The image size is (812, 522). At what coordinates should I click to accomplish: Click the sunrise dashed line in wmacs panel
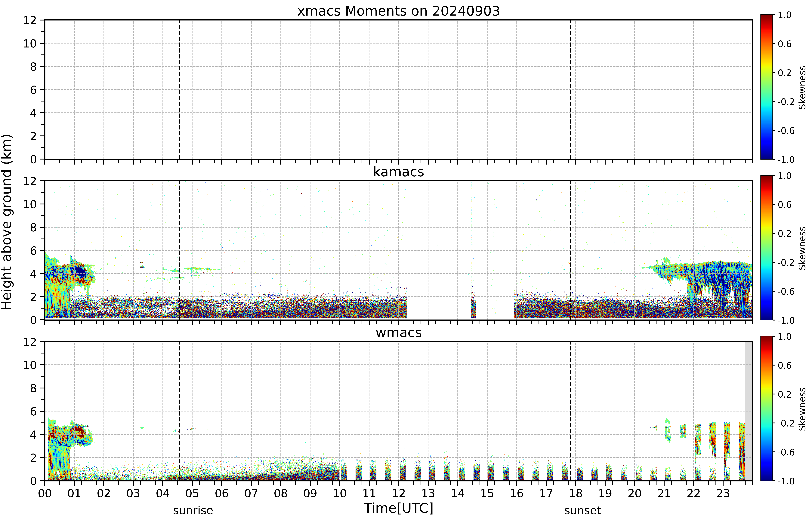[179, 411]
